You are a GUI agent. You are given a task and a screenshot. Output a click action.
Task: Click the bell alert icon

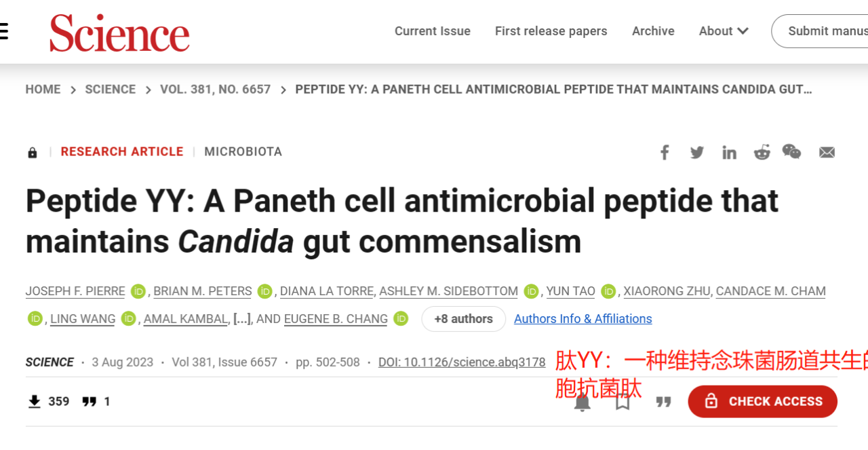pyautogui.click(x=582, y=402)
